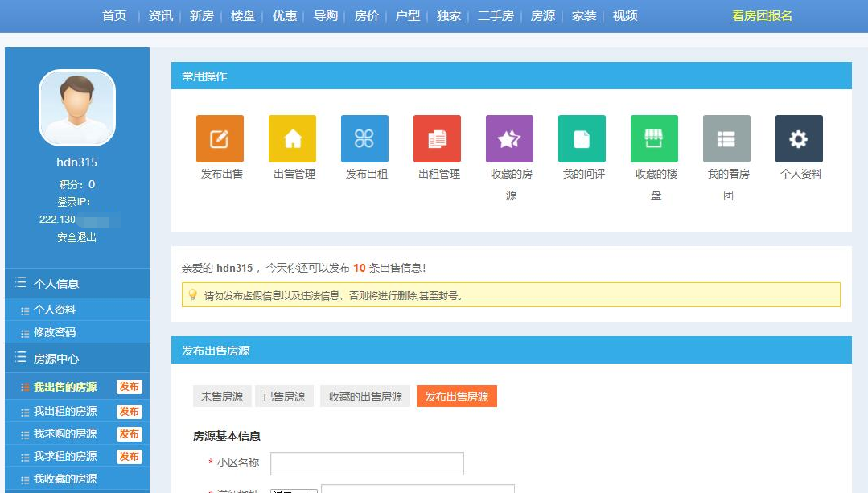This screenshot has height=493, width=868.
Task: Switch to the 已售房源 tab
Action: tap(285, 396)
